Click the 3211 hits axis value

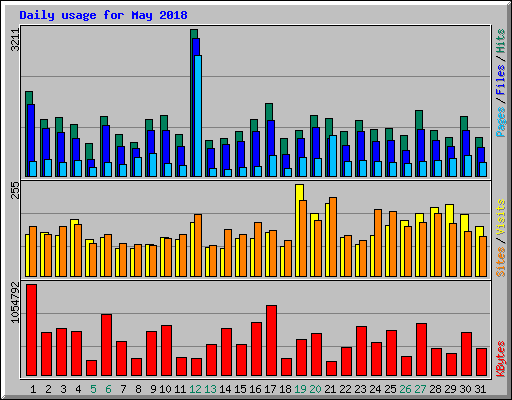coord(15,40)
